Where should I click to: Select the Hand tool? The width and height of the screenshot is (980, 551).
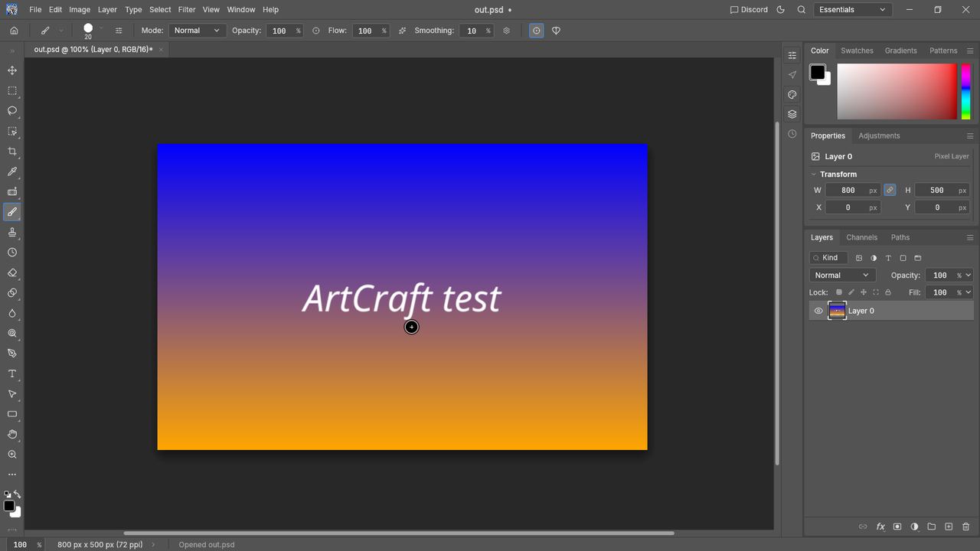(x=12, y=434)
